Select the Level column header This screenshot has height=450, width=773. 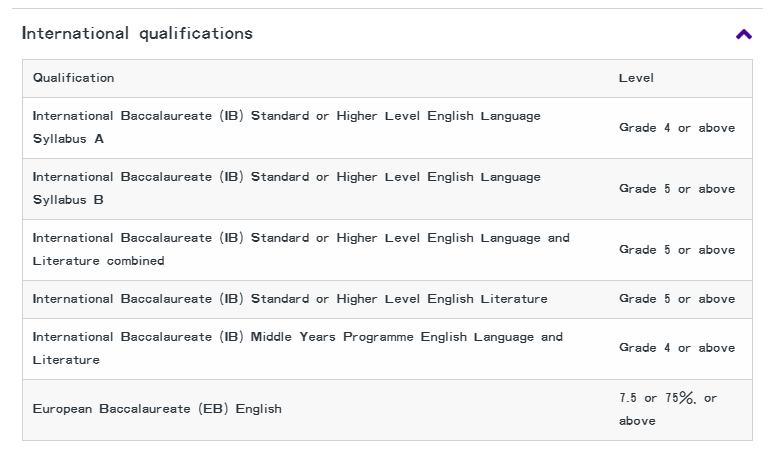(636, 78)
